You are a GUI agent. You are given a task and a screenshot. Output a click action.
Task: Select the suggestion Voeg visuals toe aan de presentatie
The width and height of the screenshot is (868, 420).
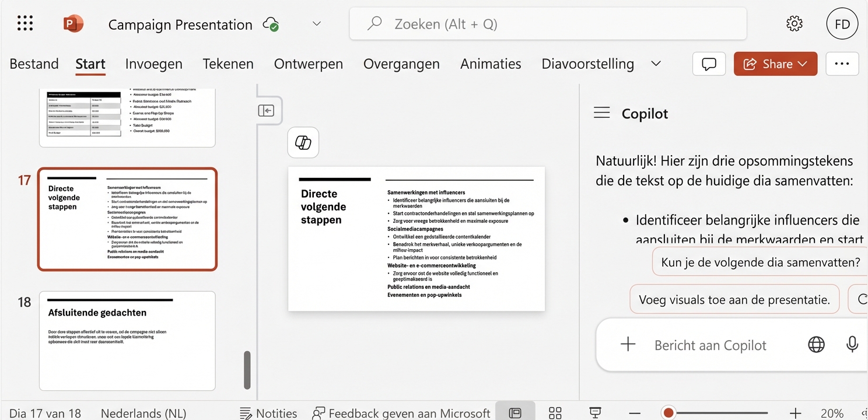point(734,299)
